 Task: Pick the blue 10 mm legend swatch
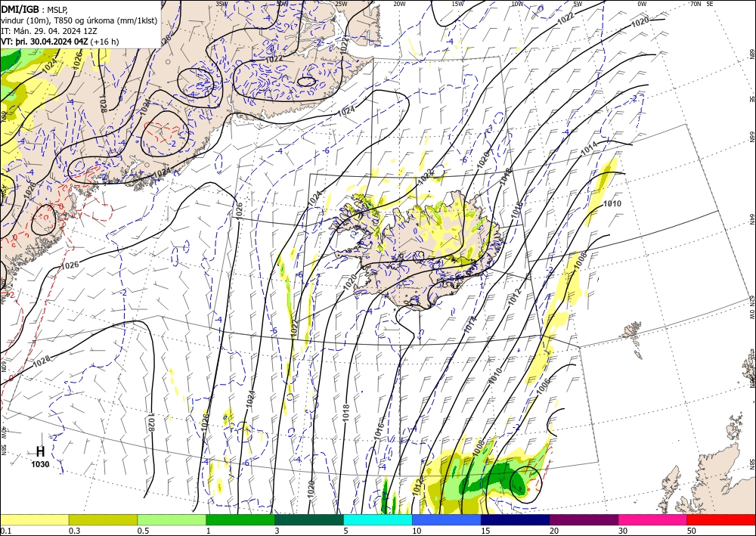point(447,519)
